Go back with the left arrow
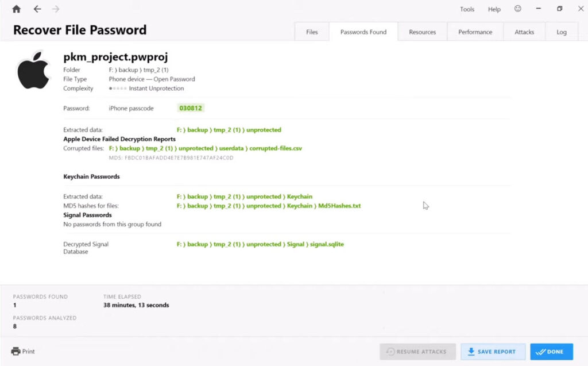588x366 pixels. (x=37, y=9)
